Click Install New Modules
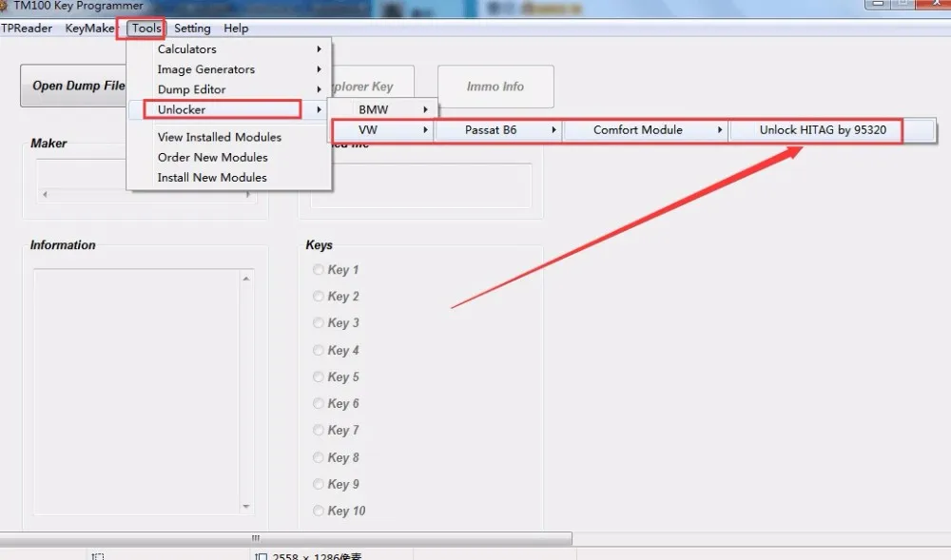The image size is (951, 560). click(228, 178)
